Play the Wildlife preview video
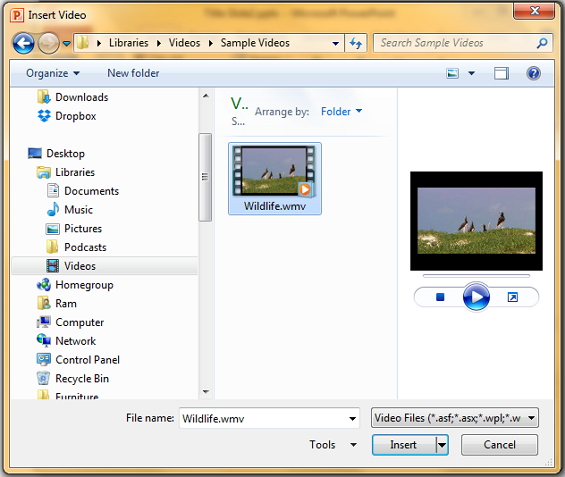 point(476,297)
